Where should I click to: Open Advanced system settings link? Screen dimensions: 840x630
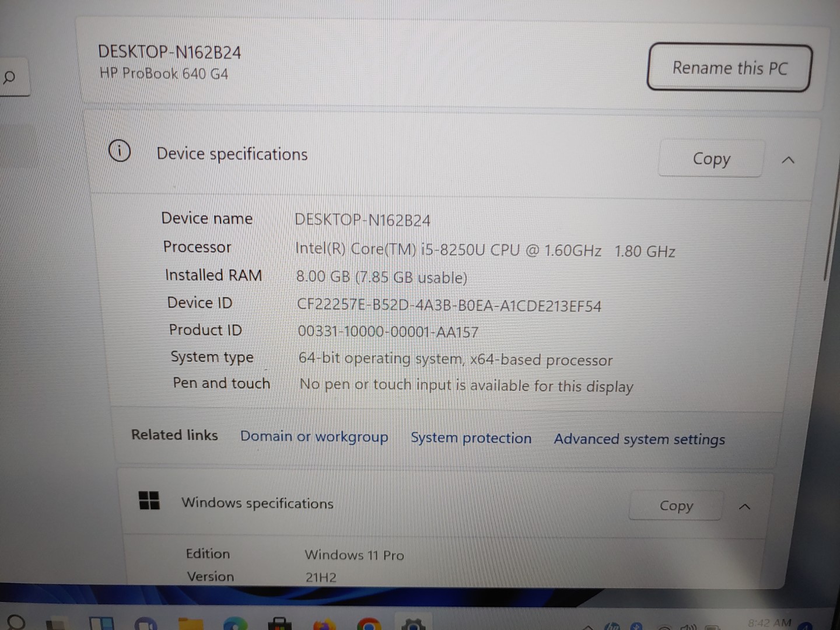[639, 439]
